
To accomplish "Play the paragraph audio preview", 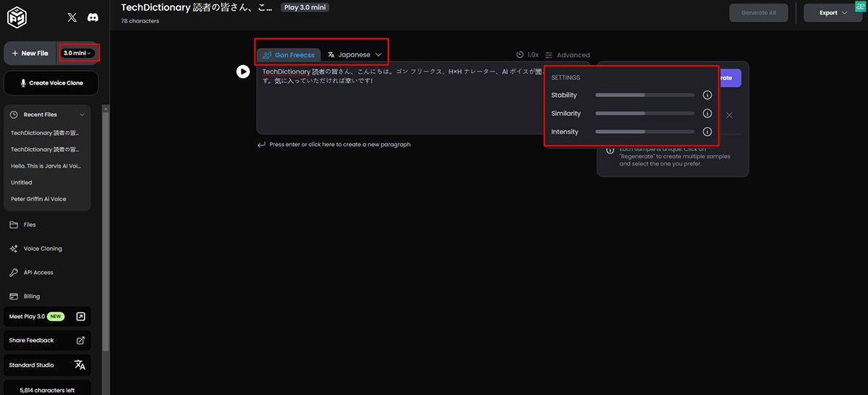I will 243,72.
